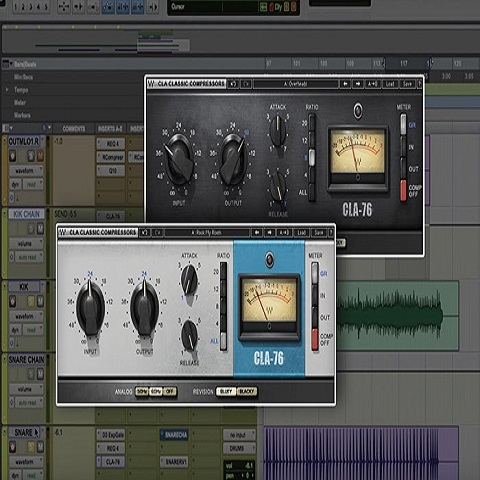Click redo icon in silver CLA-76 toolbar

coord(158,232)
